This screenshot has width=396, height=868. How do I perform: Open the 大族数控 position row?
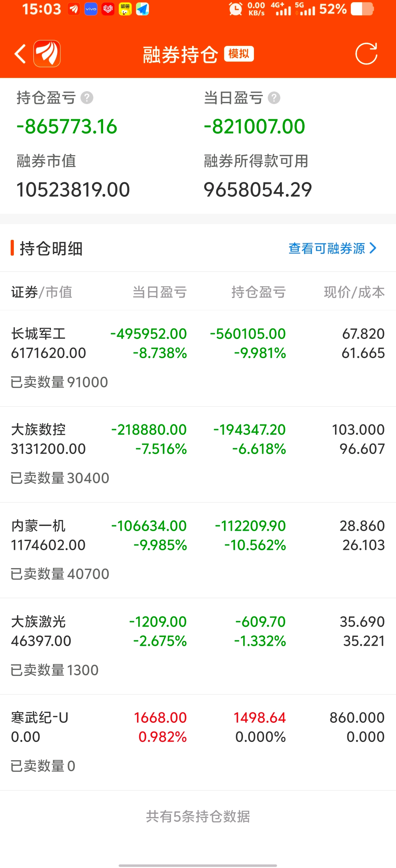(x=198, y=454)
